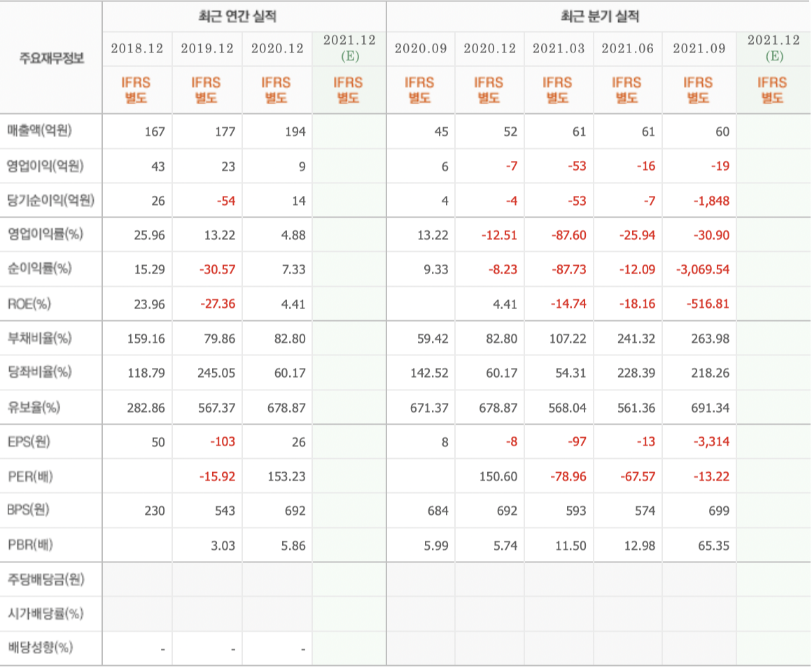
Task: Click the 2018.12 column header
Action: pyautogui.click(x=137, y=49)
